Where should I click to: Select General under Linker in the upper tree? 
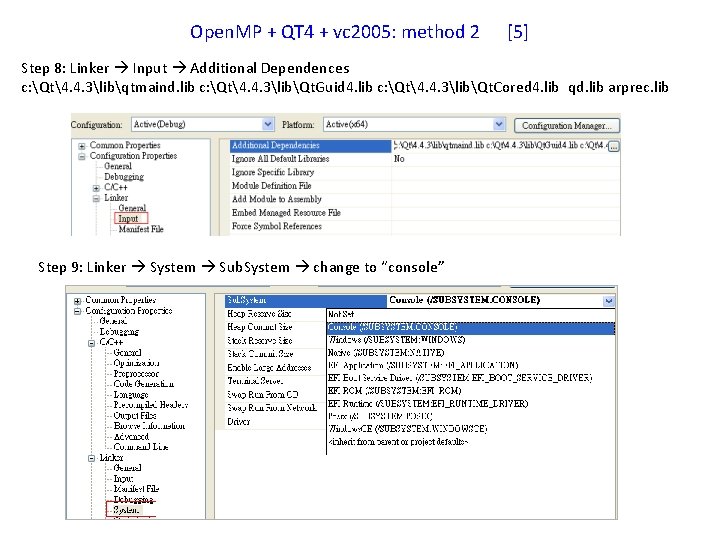pyautogui.click(x=132, y=208)
